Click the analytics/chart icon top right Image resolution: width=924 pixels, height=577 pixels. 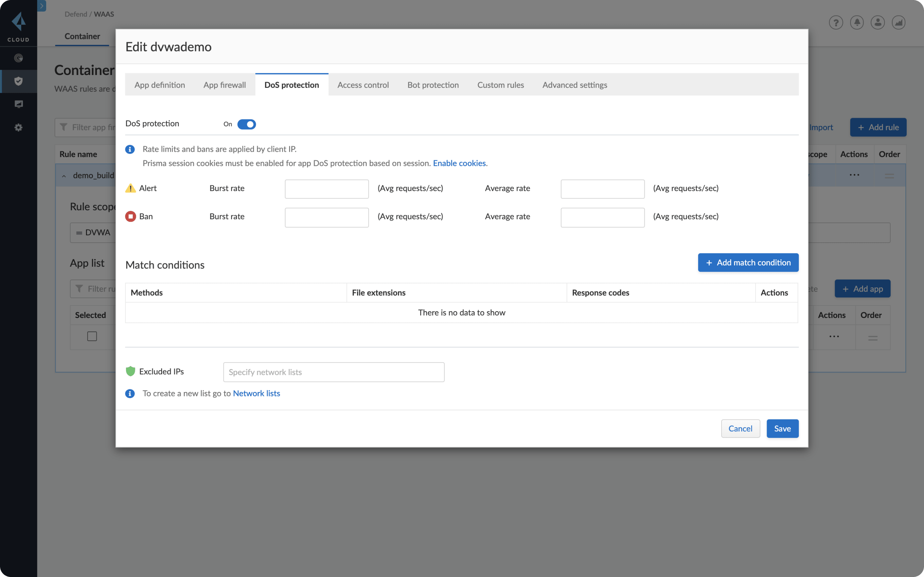[899, 22]
